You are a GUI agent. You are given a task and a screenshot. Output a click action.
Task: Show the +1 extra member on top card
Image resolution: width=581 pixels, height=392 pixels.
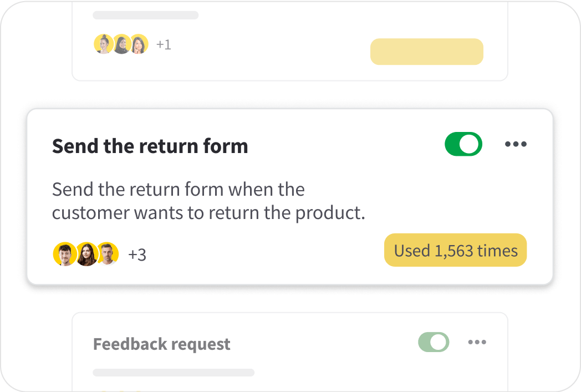(164, 44)
